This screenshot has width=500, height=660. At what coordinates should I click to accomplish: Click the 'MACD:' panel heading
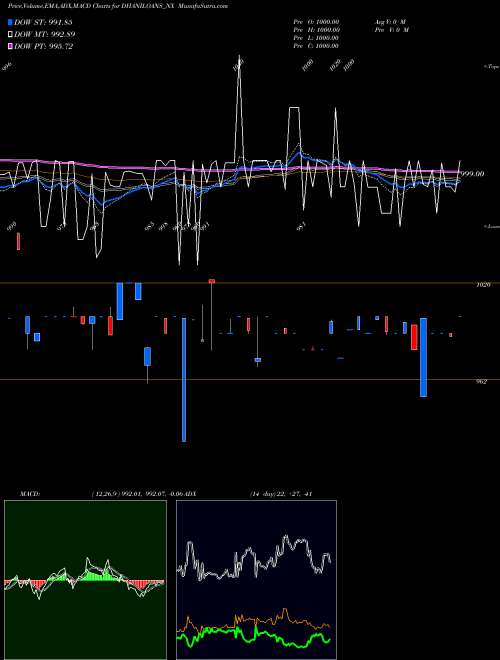tap(30, 494)
